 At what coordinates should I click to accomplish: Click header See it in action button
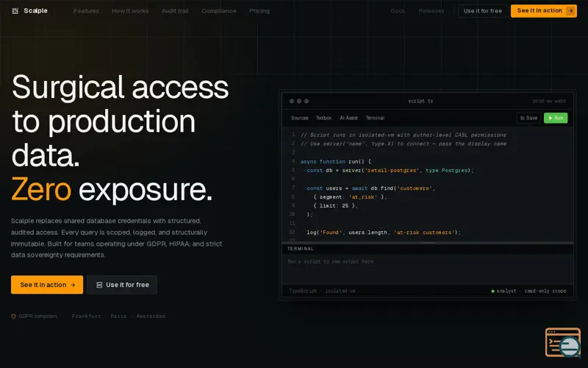tap(544, 11)
